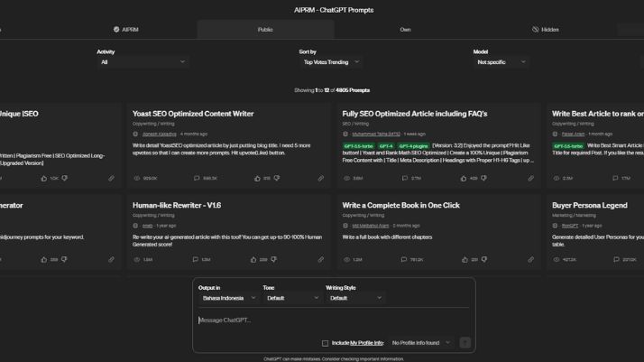Viewport: 644px width, 362px height.
Task: Copy link of Fully SEO Optimized Article prompt
Action: point(530,179)
